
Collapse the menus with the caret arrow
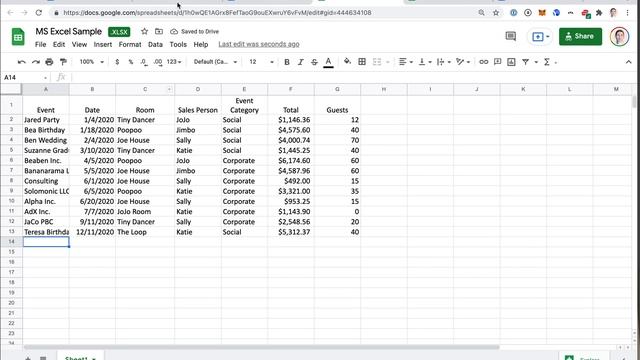629,62
